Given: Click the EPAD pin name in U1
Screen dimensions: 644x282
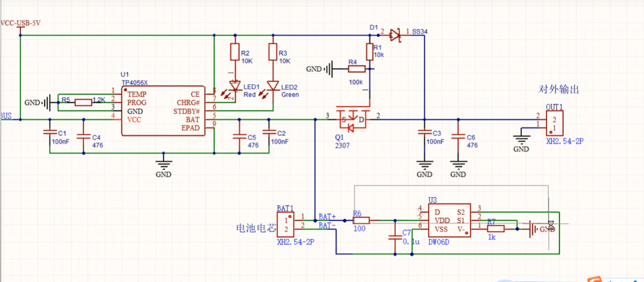Looking at the screenshot, I should (x=191, y=128).
